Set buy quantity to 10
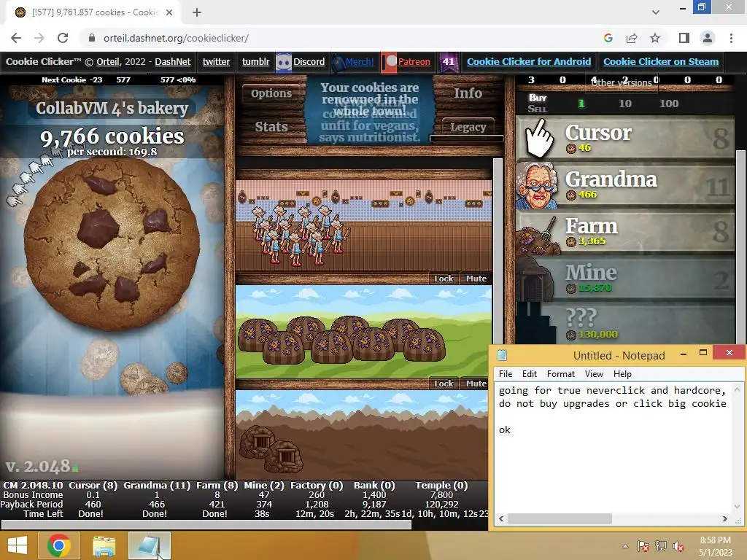The width and height of the screenshot is (747, 560). pos(625,104)
